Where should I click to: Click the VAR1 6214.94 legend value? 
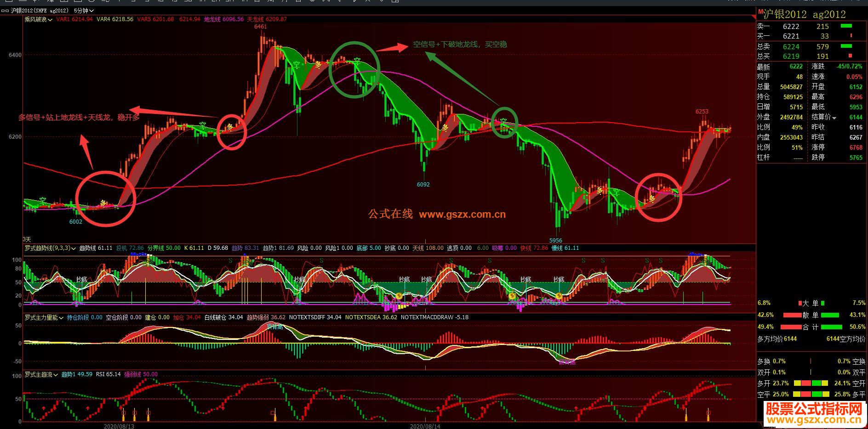coord(74,19)
